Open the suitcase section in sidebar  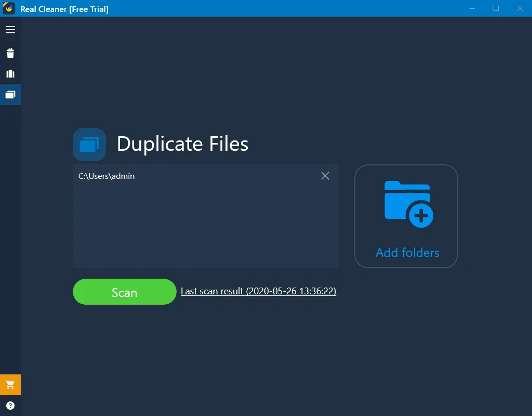pos(10,74)
